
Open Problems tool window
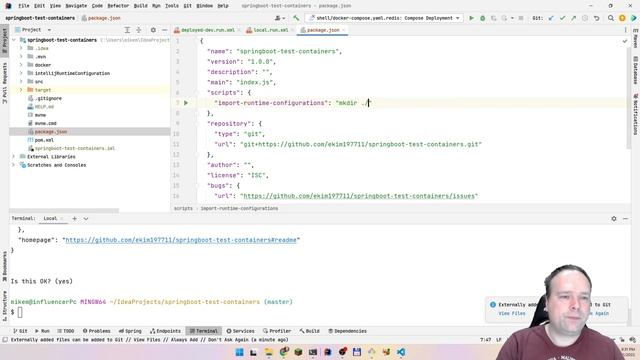coord(96,331)
